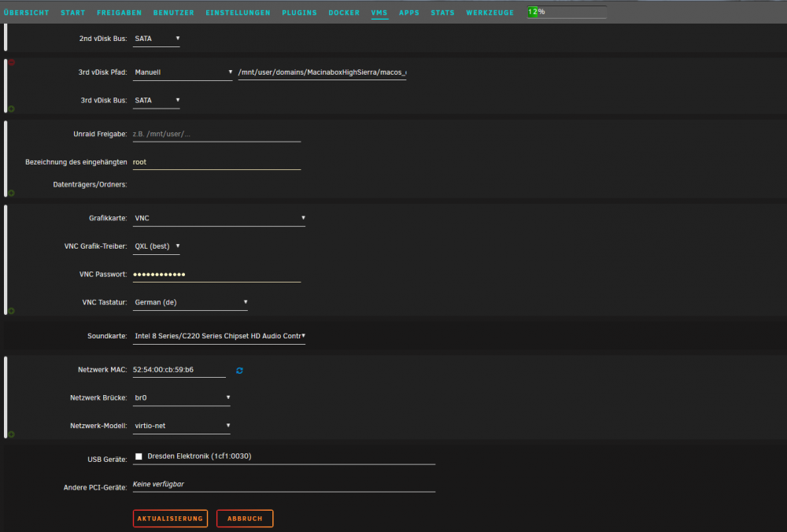Remove the 3rd vDisk with red minus icon
The image size is (787, 532).
coord(12,62)
